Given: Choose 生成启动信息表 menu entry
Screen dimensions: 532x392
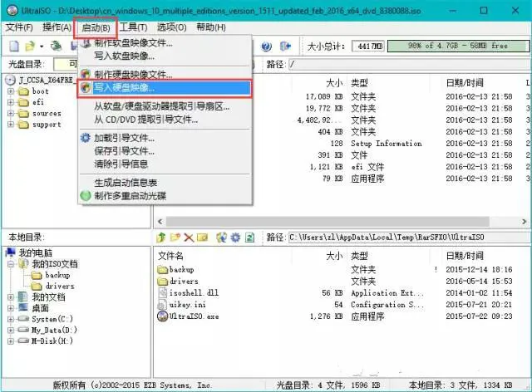Looking at the screenshot, I should (165, 183).
